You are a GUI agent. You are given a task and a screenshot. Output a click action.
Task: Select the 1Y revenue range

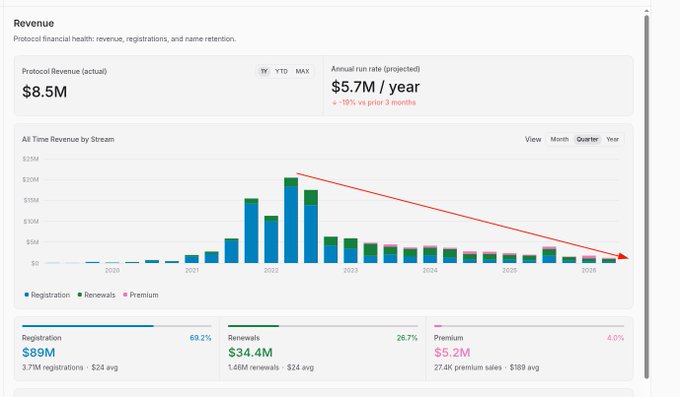click(x=264, y=71)
